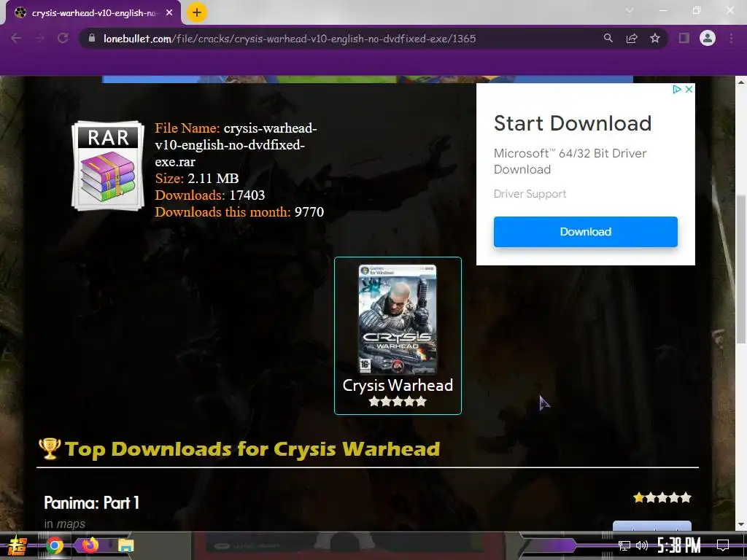The width and height of the screenshot is (747, 560).
Task: Click Microsoft 64/32 Bit Driver Download text
Action: pyautogui.click(x=570, y=161)
